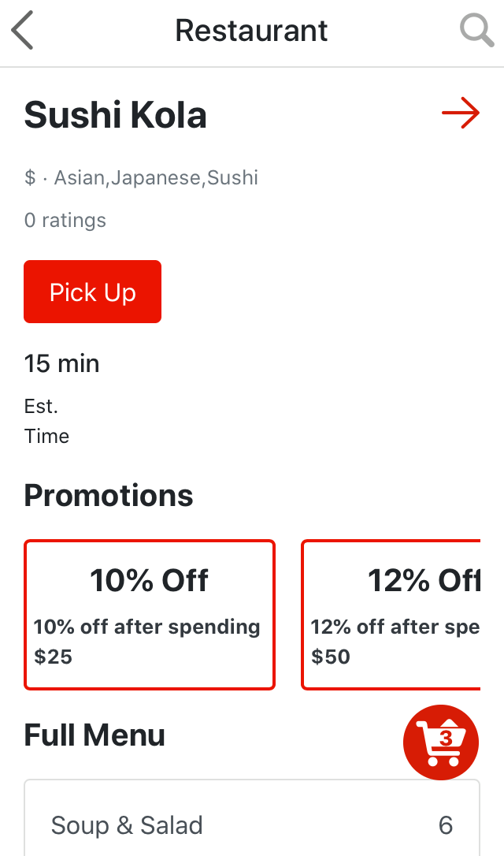Open search with the magnifier icon
The height and width of the screenshot is (856, 504).
pos(476,32)
